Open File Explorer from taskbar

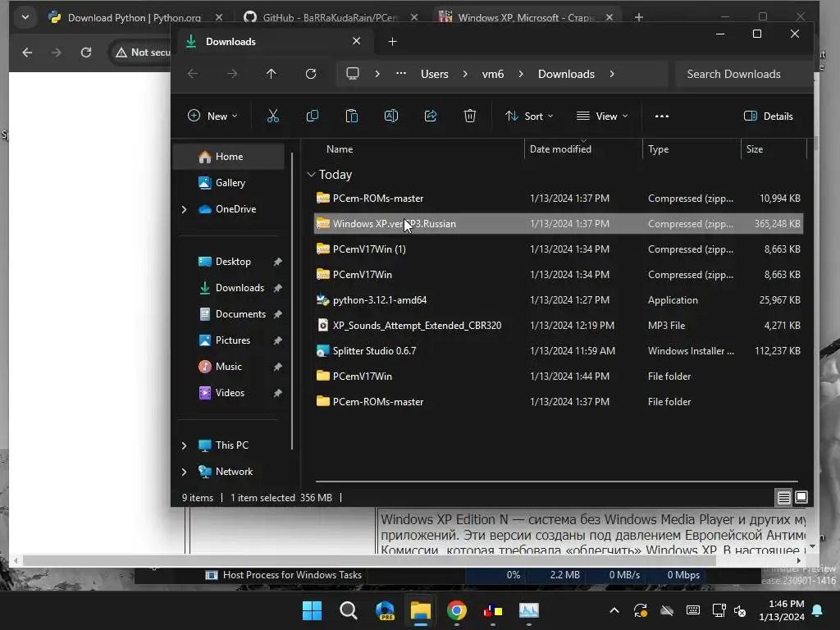(421, 610)
